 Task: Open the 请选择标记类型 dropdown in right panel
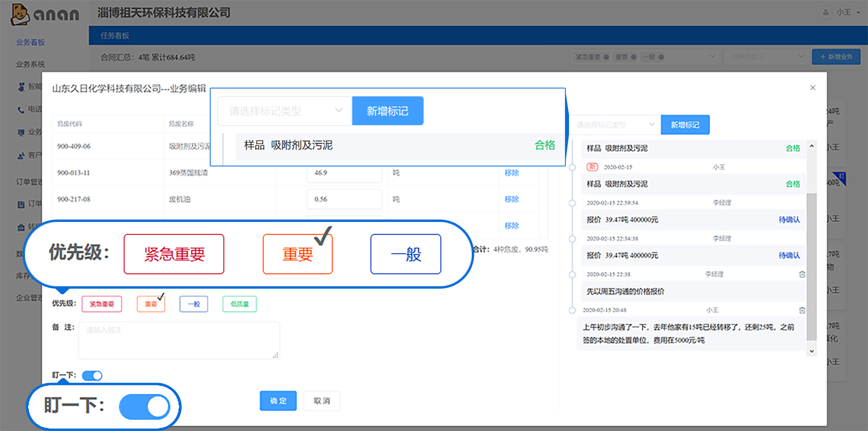(x=615, y=125)
